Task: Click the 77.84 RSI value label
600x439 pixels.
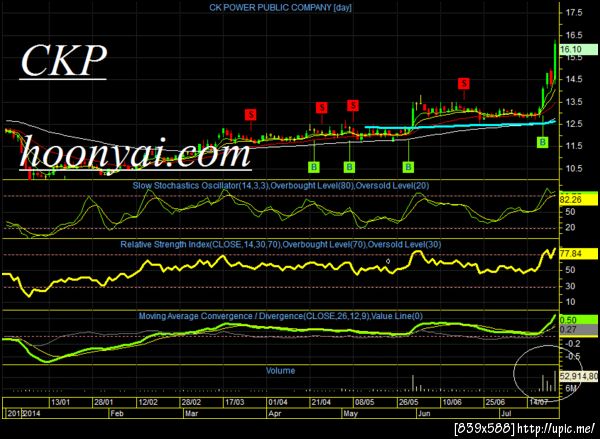Action: (579, 254)
